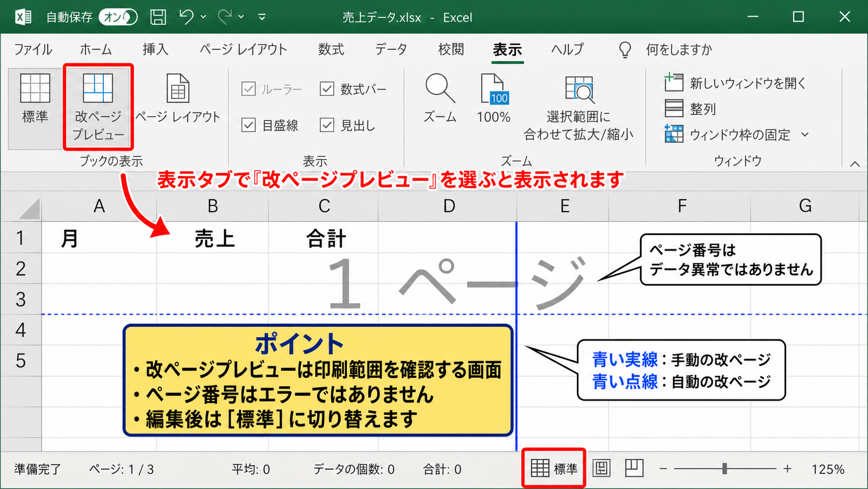Click cell containing 売上

tap(212, 238)
